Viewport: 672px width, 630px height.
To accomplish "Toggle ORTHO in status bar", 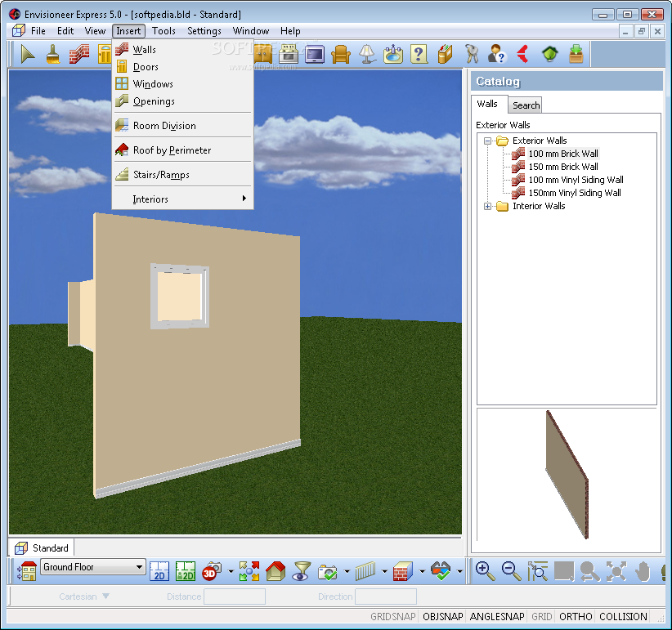I will point(576,616).
